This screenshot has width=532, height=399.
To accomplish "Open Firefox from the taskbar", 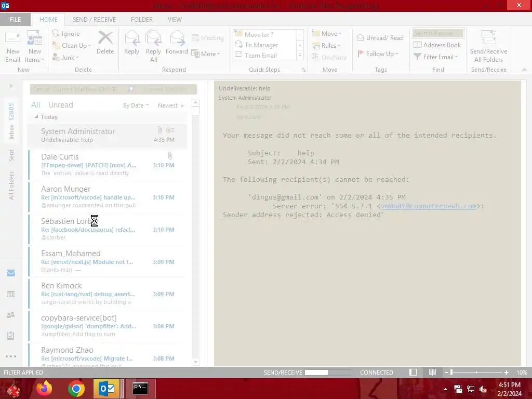I will tap(44, 389).
